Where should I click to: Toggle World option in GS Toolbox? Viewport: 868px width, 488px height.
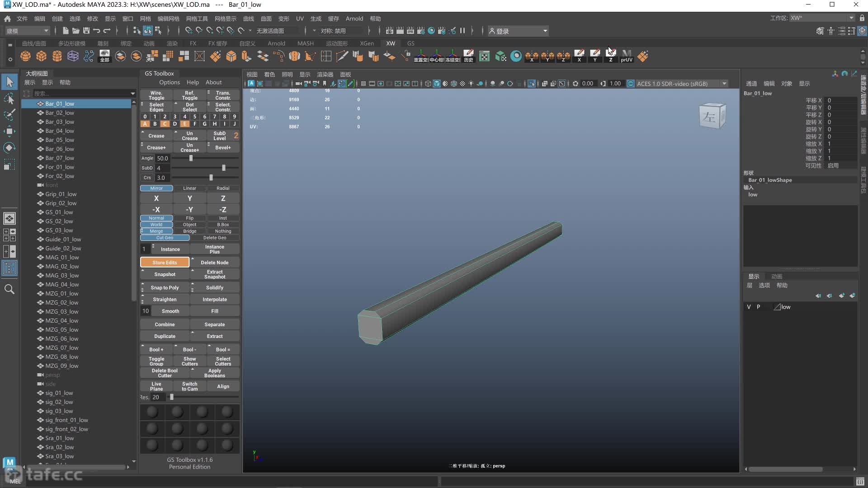(x=156, y=225)
